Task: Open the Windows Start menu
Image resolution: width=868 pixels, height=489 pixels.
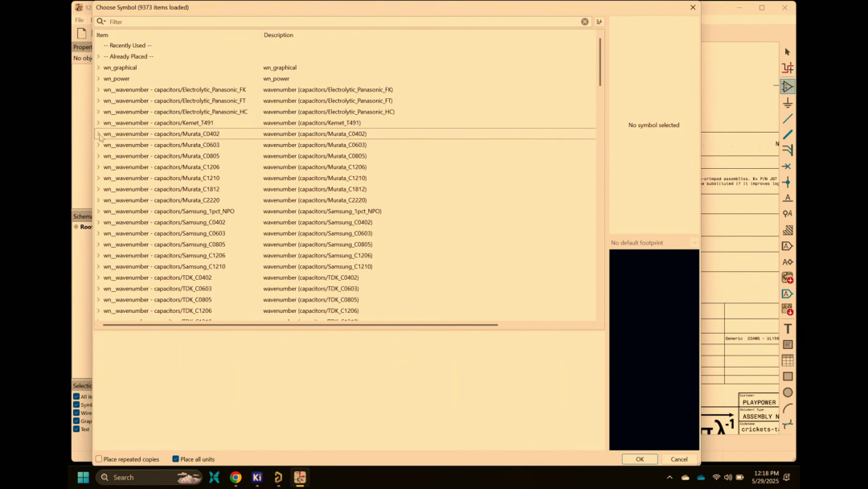Action: click(83, 478)
